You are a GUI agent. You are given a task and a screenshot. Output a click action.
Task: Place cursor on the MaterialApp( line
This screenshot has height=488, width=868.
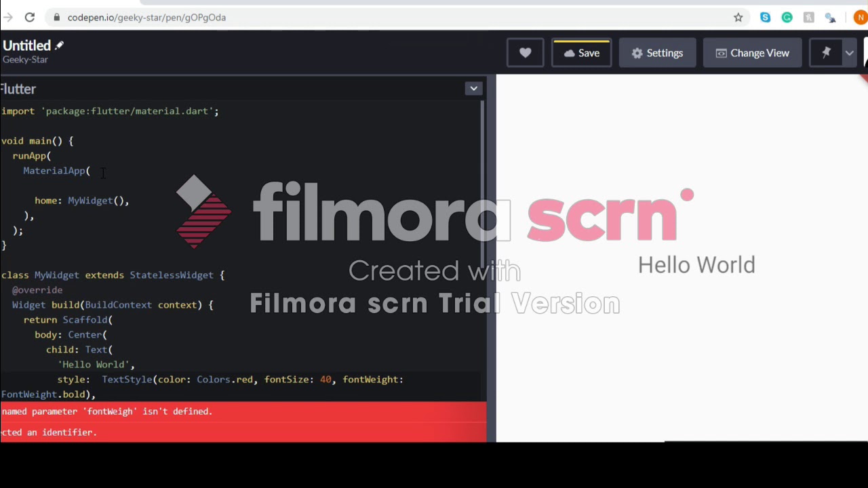[57, 171]
